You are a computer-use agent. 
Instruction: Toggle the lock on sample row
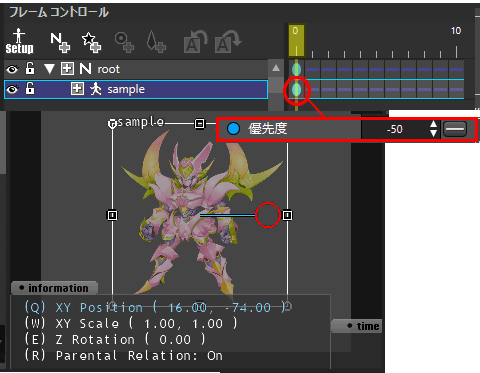click(30, 88)
